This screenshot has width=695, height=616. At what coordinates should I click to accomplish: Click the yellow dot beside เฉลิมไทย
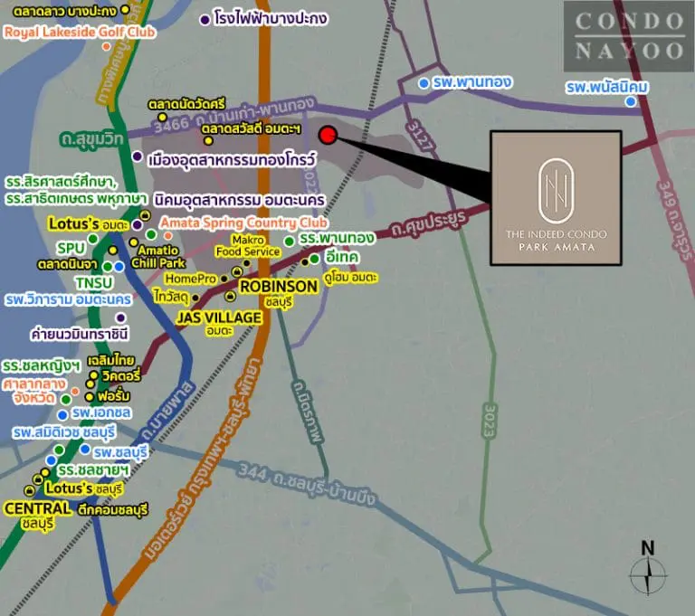[93, 375]
